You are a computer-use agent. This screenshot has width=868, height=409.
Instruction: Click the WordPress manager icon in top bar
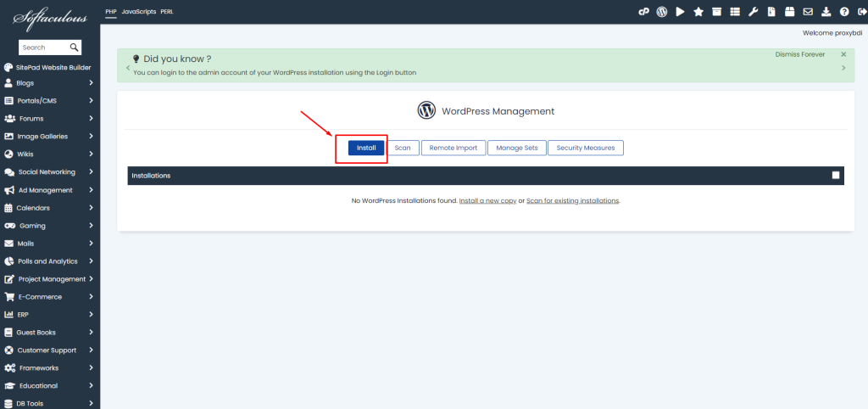tap(661, 12)
